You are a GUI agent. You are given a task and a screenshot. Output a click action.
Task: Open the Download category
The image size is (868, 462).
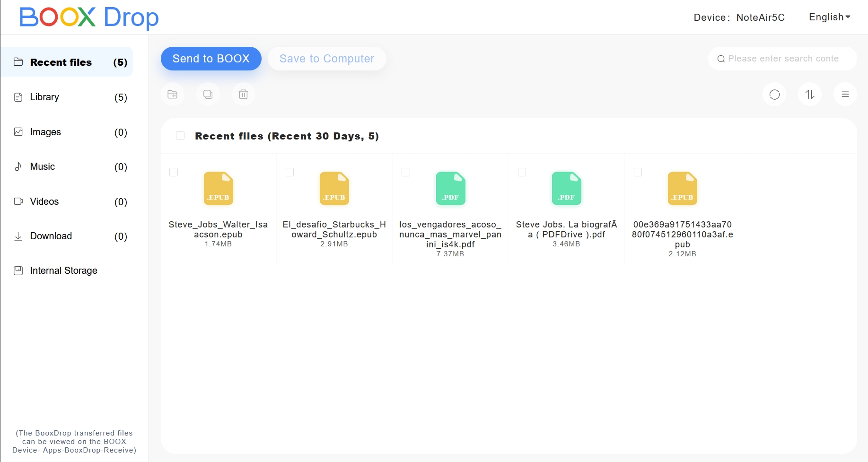(51, 236)
